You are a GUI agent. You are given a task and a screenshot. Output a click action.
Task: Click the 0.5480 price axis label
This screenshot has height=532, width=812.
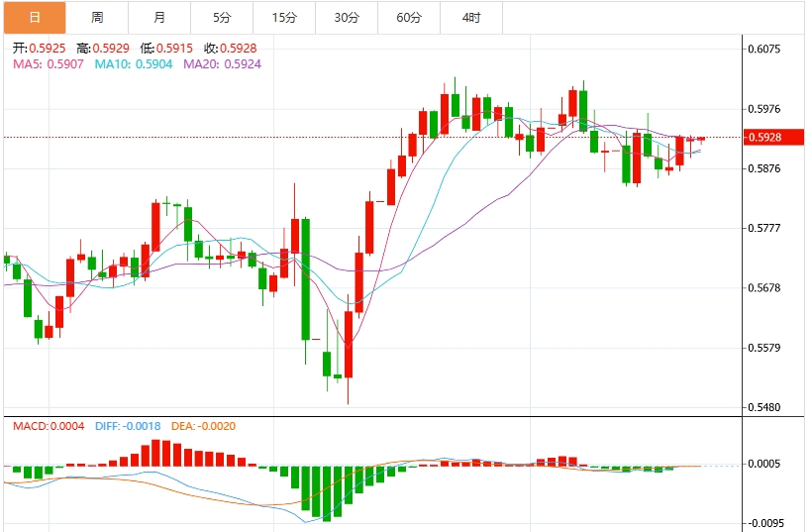[764, 407]
